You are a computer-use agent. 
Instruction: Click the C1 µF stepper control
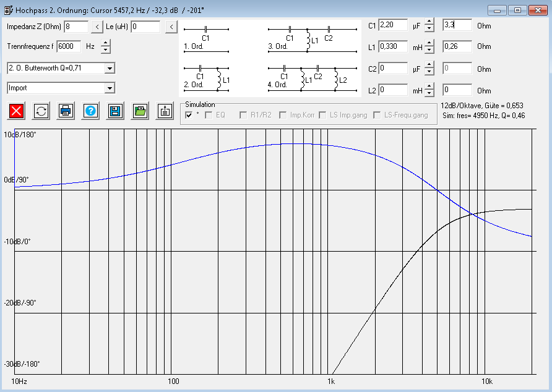tap(429, 27)
